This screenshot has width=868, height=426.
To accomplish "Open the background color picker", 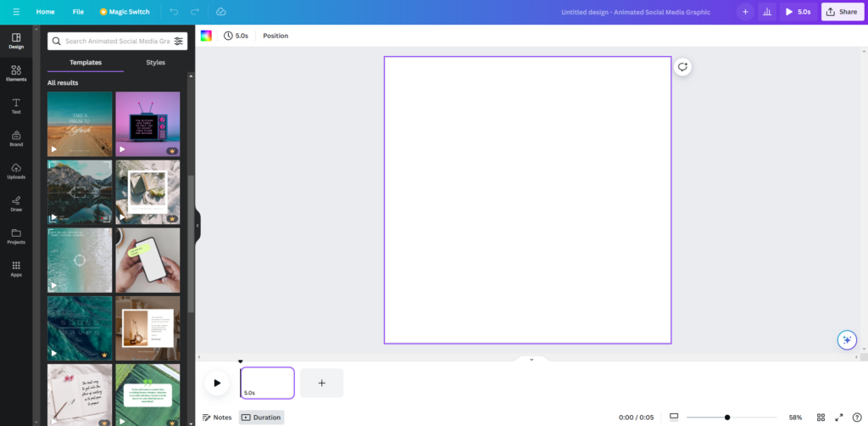I will (206, 36).
